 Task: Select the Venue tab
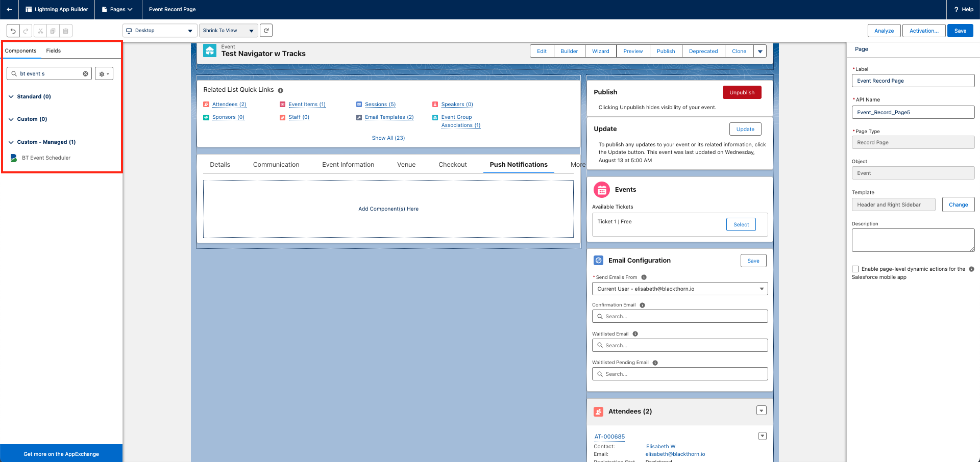tap(406, 165)
